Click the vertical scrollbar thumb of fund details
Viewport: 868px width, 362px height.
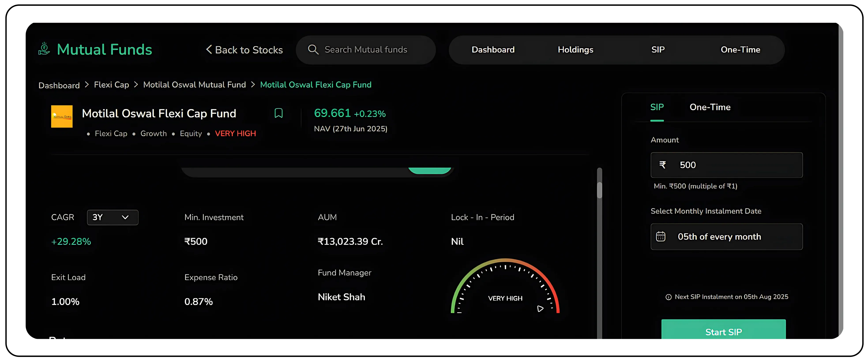599,190
